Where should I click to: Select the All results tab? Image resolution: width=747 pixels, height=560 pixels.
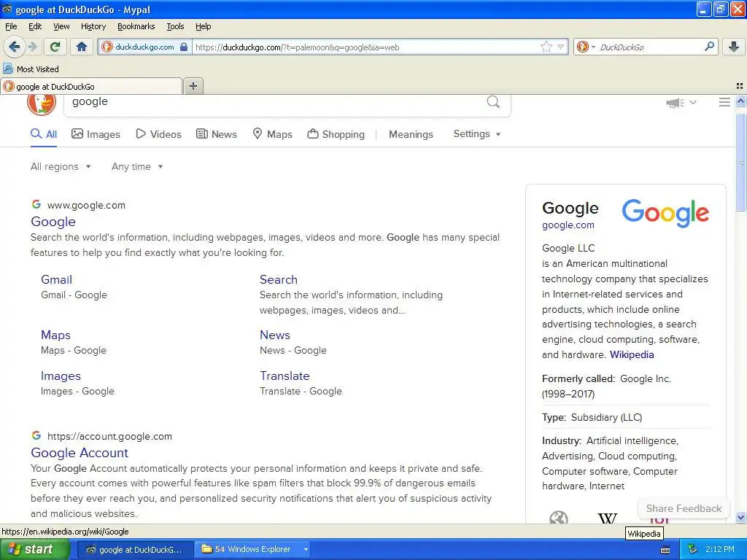(44, 134)
